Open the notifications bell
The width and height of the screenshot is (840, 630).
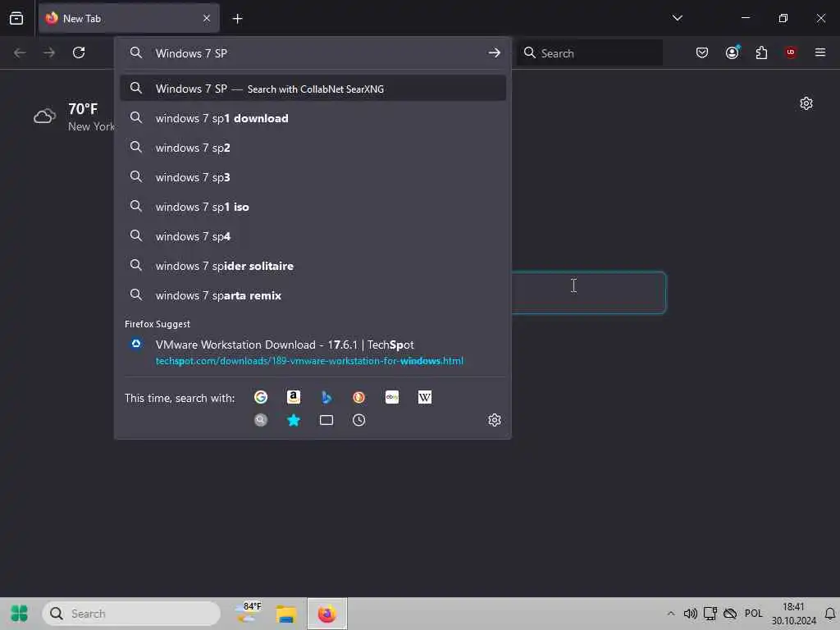pyautogui.click(x=830, y=614)
